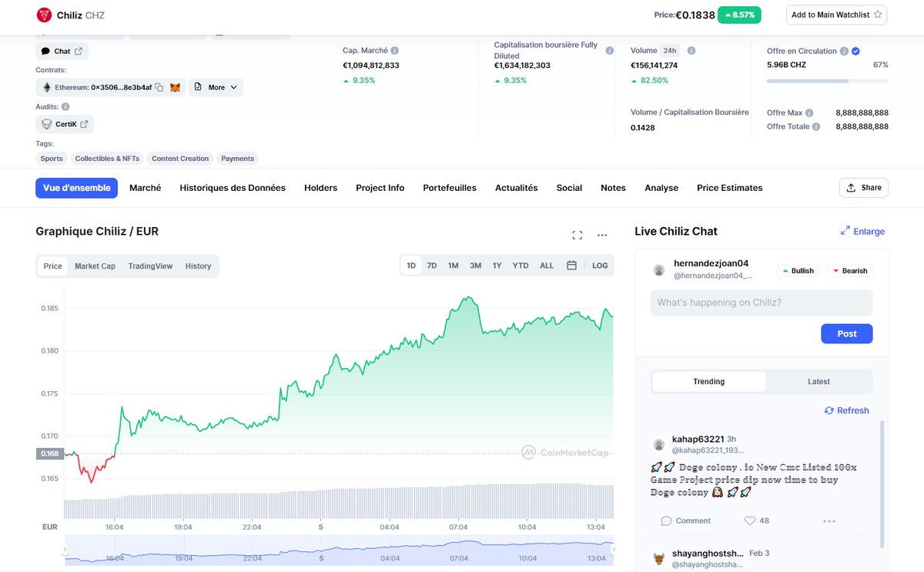Open the chart calendar date picker
Viewport: 924px width, 572px height.
click(571, 266)
